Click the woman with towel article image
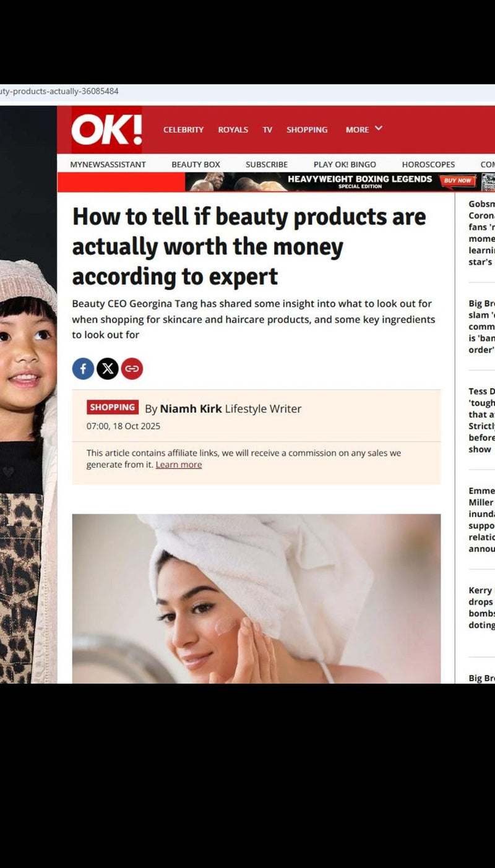The height and width of the screenshot is (868, 495). 256,599
